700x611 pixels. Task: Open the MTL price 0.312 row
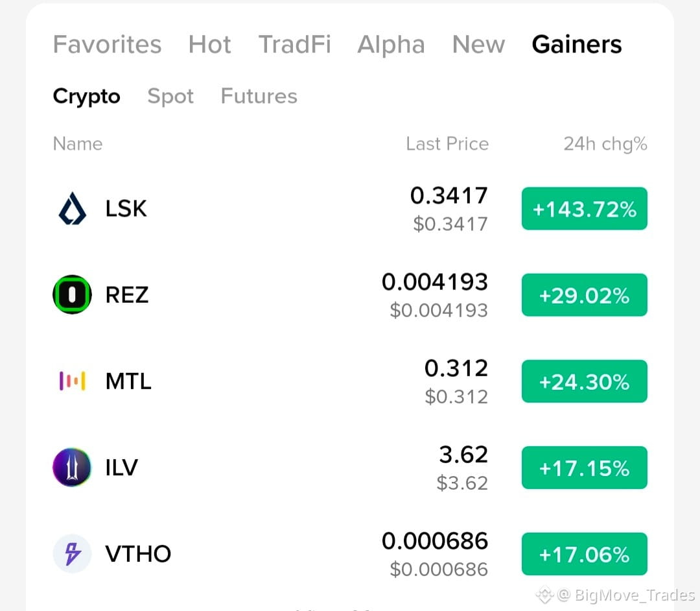(350, 381)
